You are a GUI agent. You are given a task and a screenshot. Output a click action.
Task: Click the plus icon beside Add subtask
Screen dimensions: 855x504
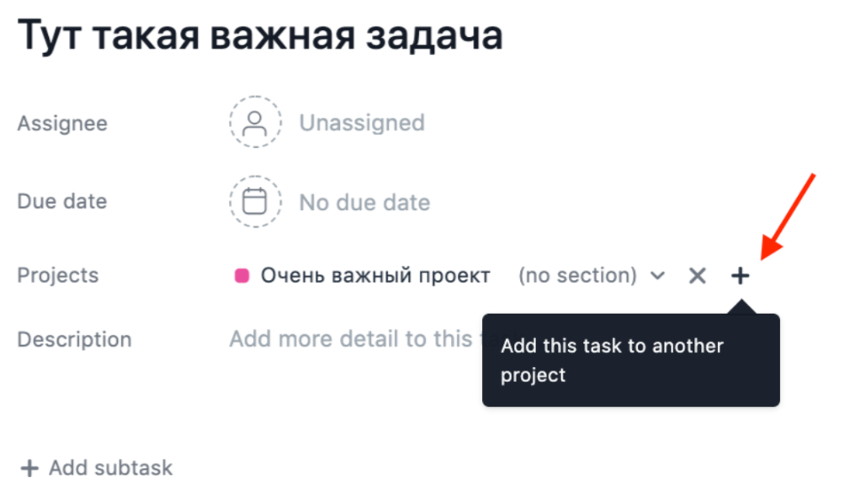29,469
